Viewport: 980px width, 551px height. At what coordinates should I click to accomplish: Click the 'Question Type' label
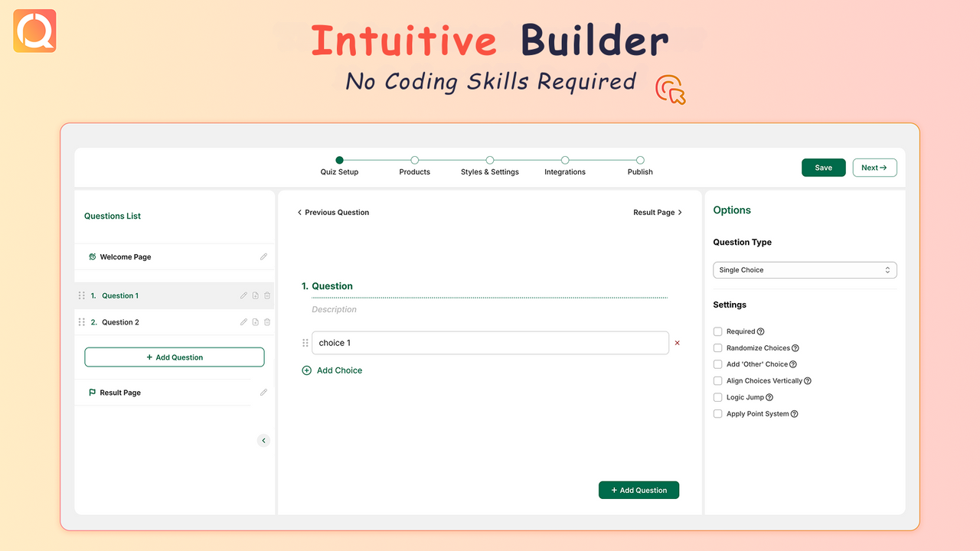[743, 243]
